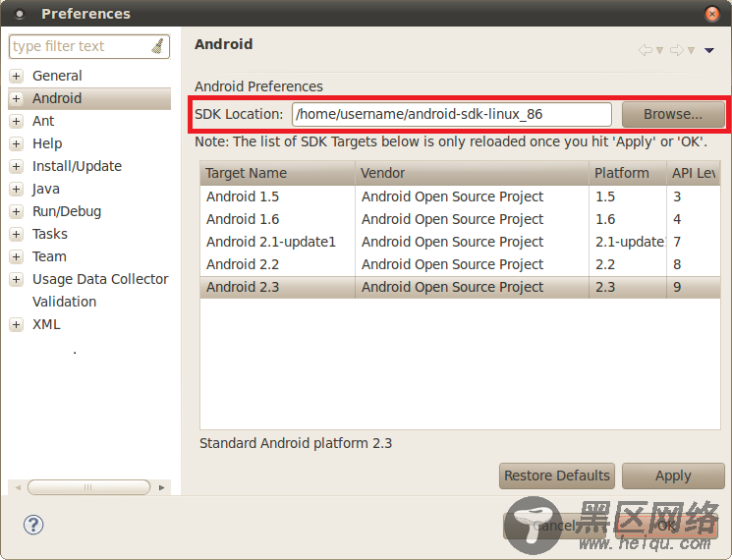Viewport: 732px width, 560px height.
Task: Expand the Tasks tree node
Action: point(17,234)
